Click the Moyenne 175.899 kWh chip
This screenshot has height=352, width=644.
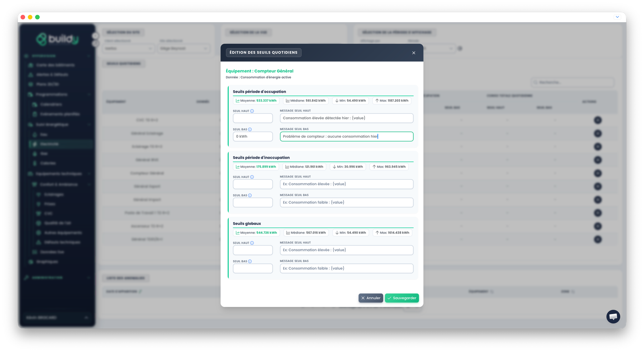point(256,167)
